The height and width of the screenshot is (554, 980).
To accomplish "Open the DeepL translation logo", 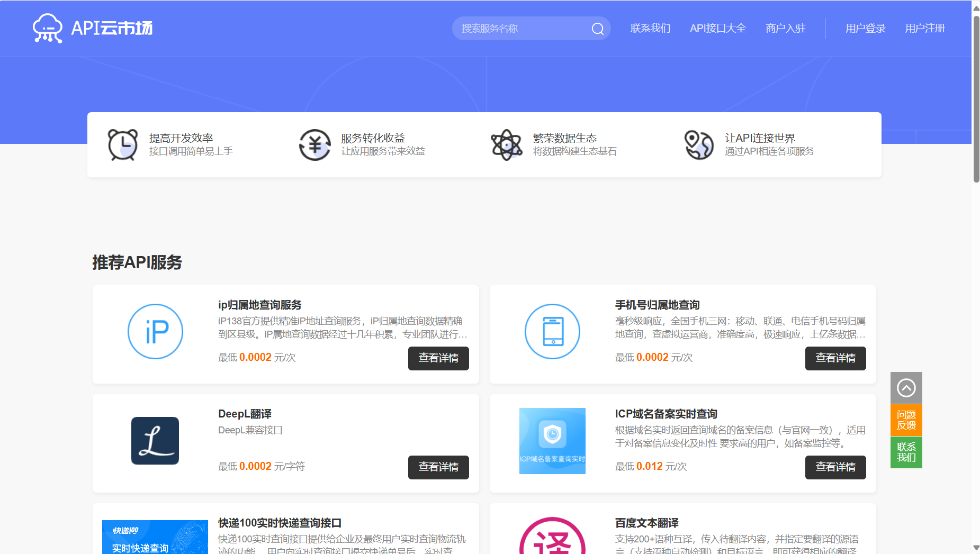I will [x=155, y=441].
